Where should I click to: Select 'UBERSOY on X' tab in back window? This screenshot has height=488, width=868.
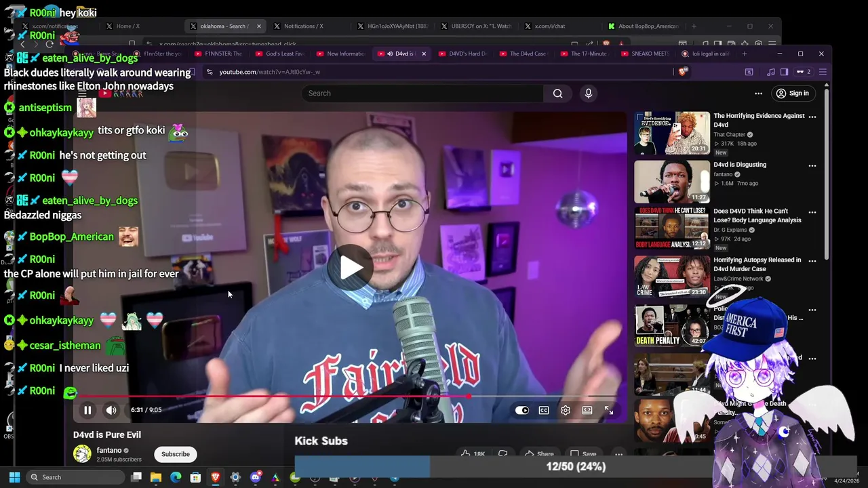(477, 26)
